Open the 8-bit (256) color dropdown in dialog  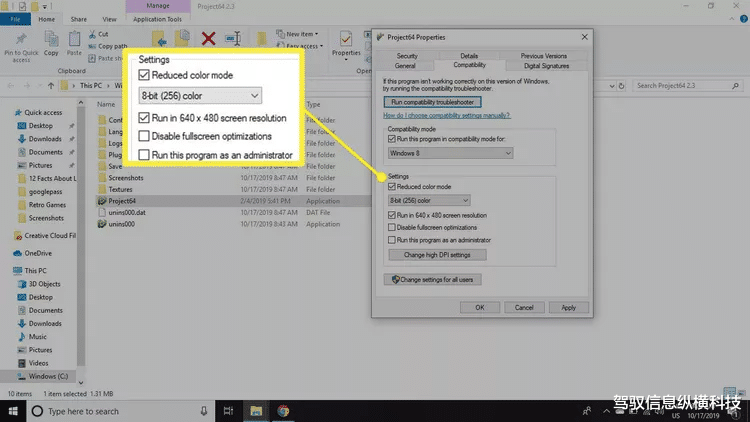pos(429,200)
